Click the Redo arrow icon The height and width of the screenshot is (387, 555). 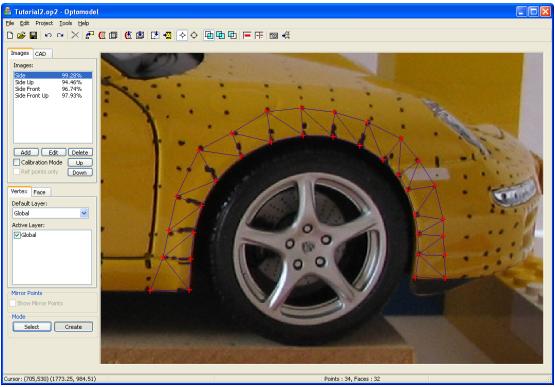pyautogui.click(x=60, y=35)
